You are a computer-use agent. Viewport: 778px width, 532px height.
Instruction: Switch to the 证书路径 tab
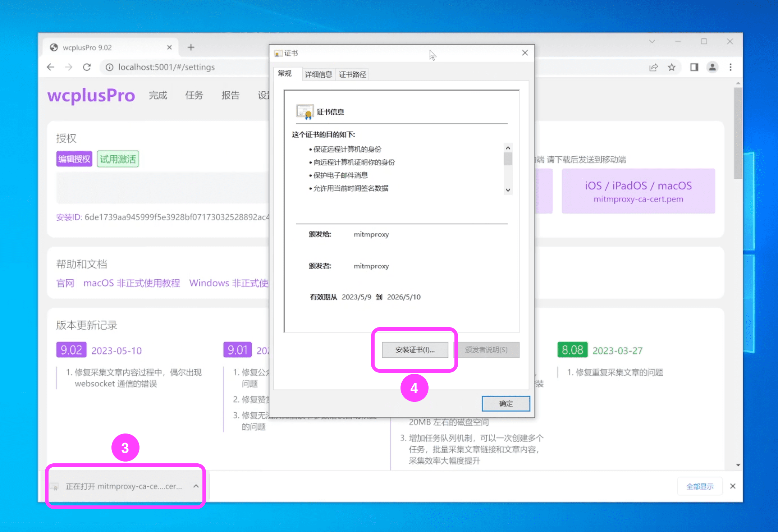click(x=352, y=74)
